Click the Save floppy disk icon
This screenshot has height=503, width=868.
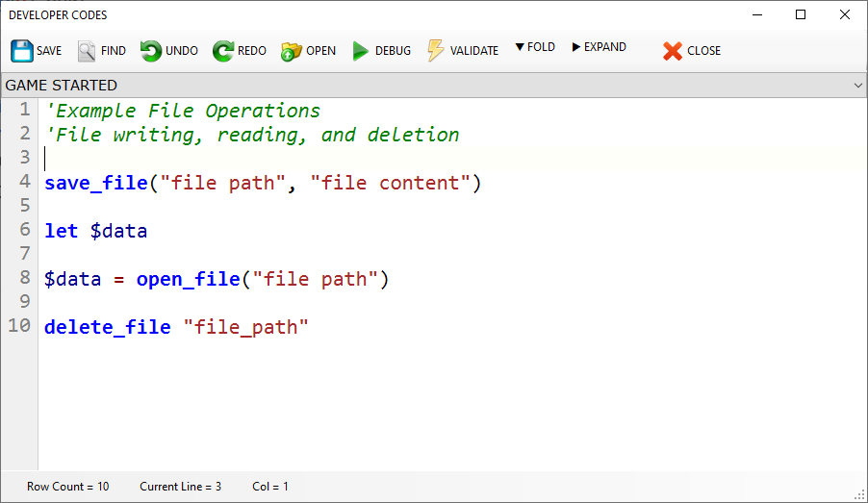[x=21, y=51]
